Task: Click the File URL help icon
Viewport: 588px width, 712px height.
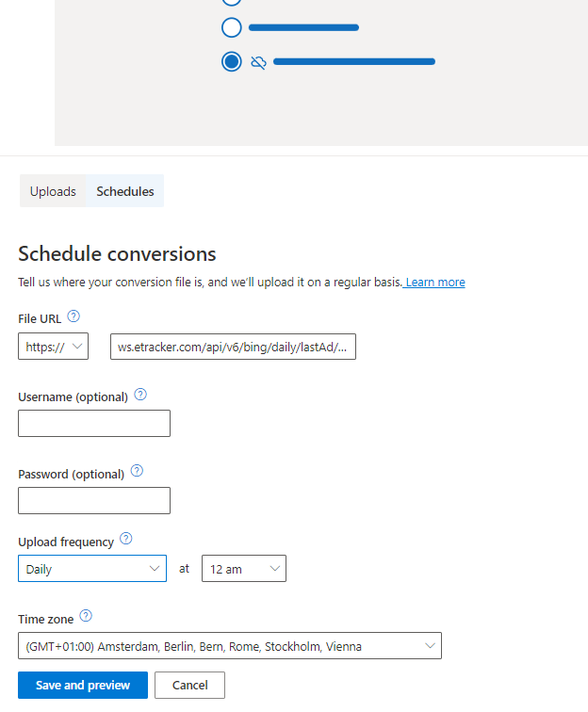Action: click(73, 316)
